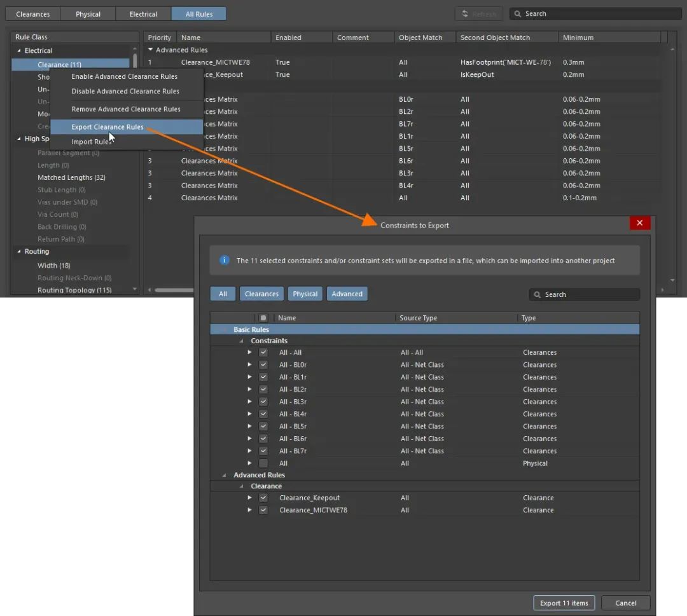Select the All Rules tab
Screen dimensions: 687x616
pos(199,14)
